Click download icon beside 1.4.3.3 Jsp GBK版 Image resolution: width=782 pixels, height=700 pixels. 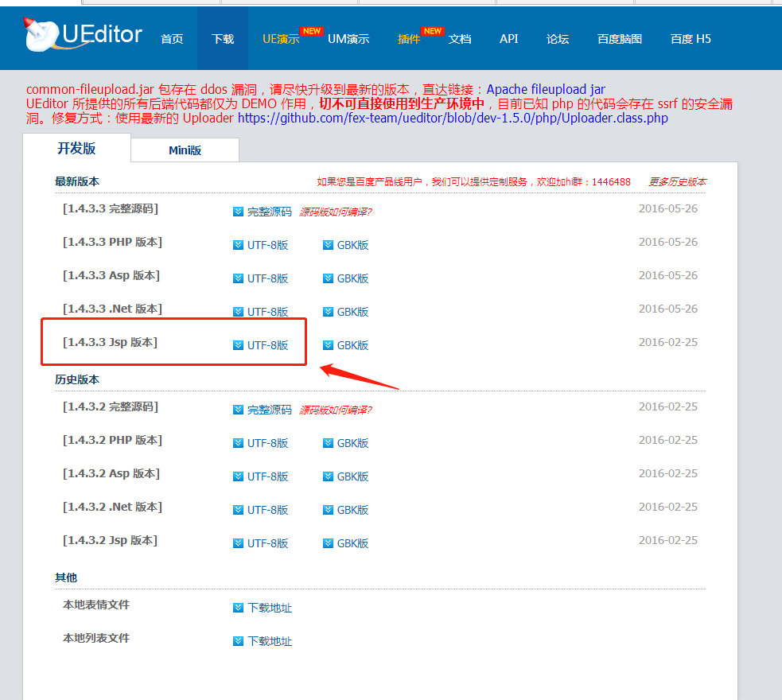(x=328, y=345)
